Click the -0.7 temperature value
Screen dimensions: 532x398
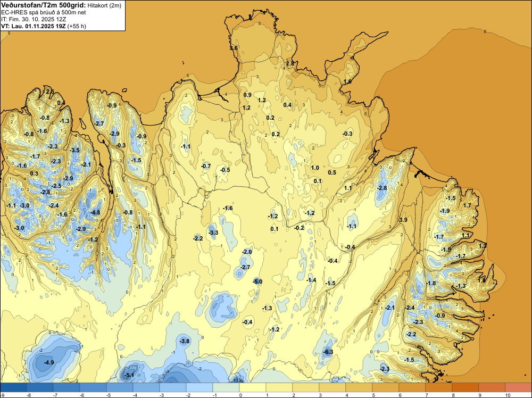[x=206, y=166]
